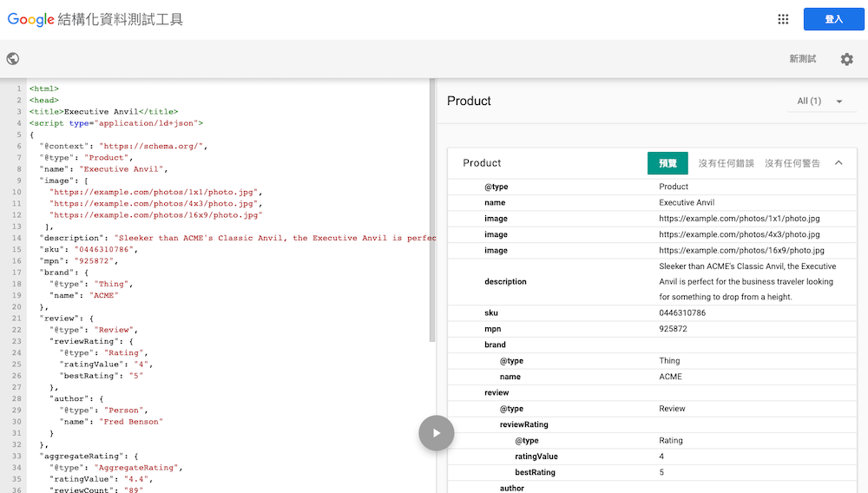Start a new test with 新測試
Screen dimensions: 868x493
(803, 59)
